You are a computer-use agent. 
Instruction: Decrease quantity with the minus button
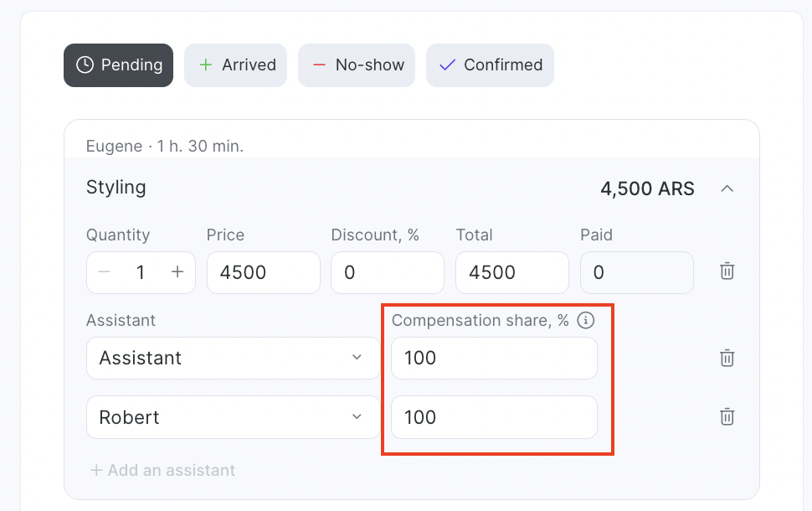pos(104,272)
